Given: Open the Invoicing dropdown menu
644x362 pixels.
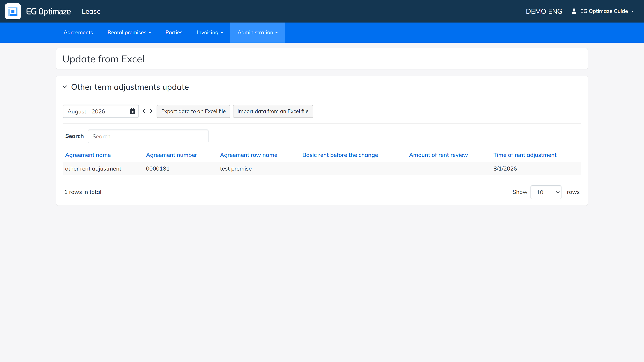Looking at the screenshot, I should tap(210, 32).
